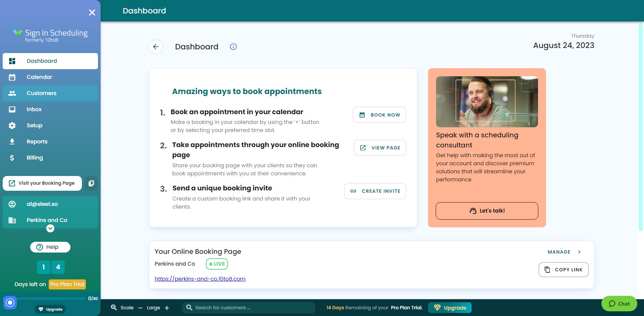
Task: Copy booking page link icon in sidebar
Action: click(91, 183)
